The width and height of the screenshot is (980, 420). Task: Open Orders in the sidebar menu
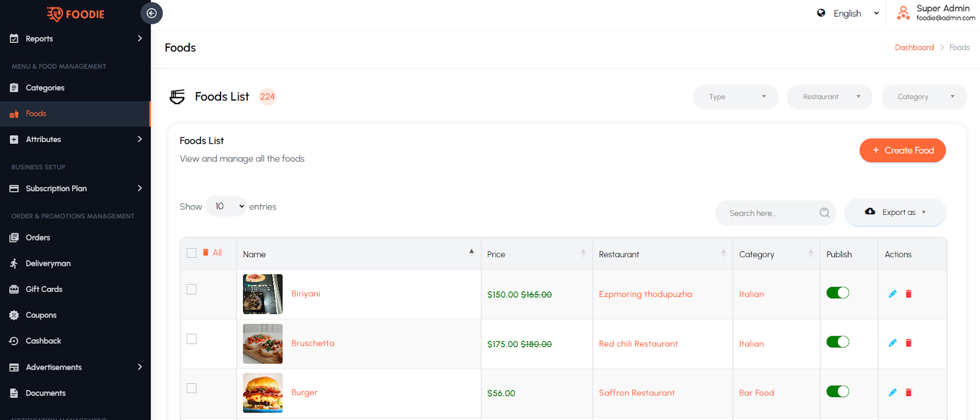point(38,238)
